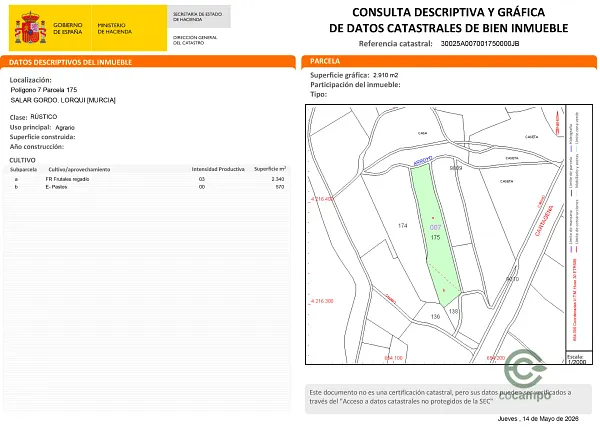The height and width of the screenshot is (429, 600).
Task: Click subparcela a cell
Action: tap(16, 179)
